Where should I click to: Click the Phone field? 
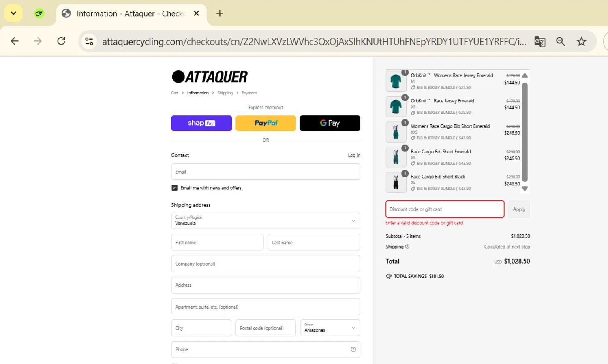[x=265, y=349]
